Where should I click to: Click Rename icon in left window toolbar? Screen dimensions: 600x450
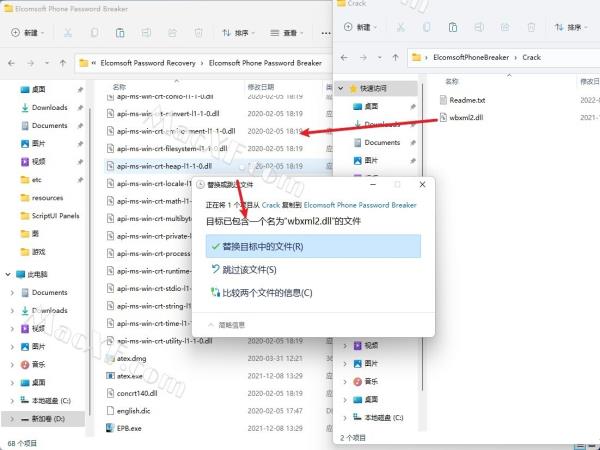click(146, 33)
